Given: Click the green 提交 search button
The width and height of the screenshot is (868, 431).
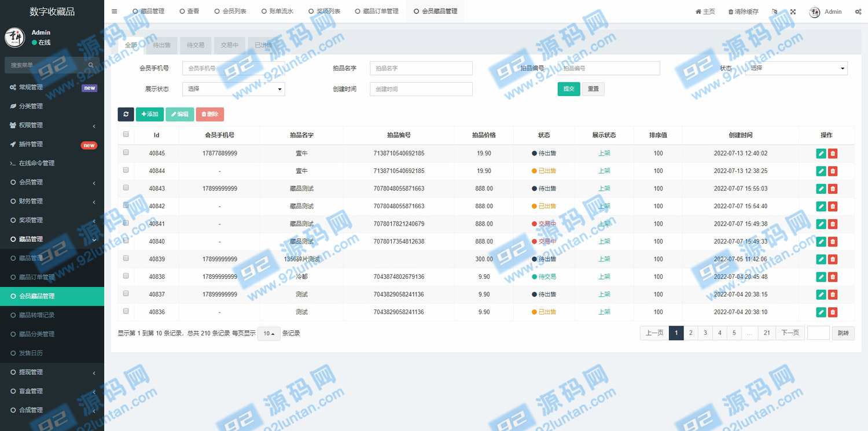Looking at the screenshot, I should point(568,89).
